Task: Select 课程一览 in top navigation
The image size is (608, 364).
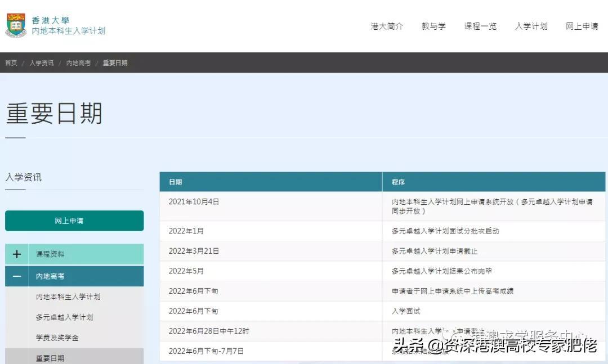Action: [480, 26]
